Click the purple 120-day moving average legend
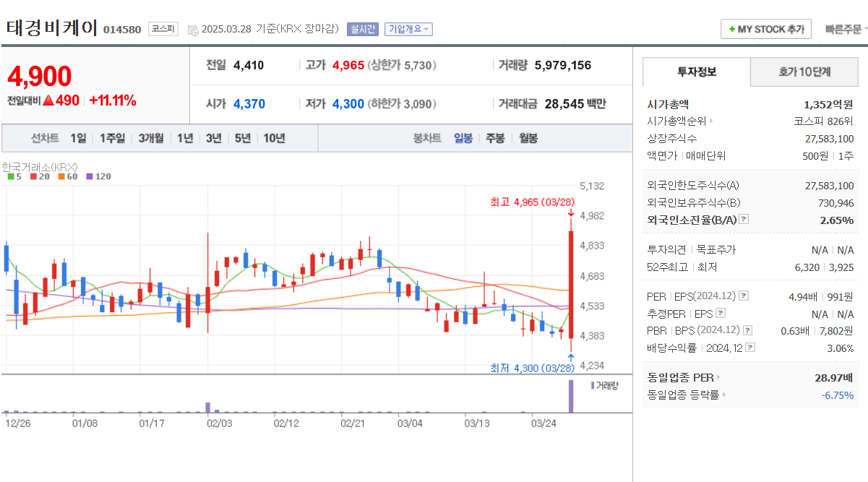868x482 pixels. point(98,176)
